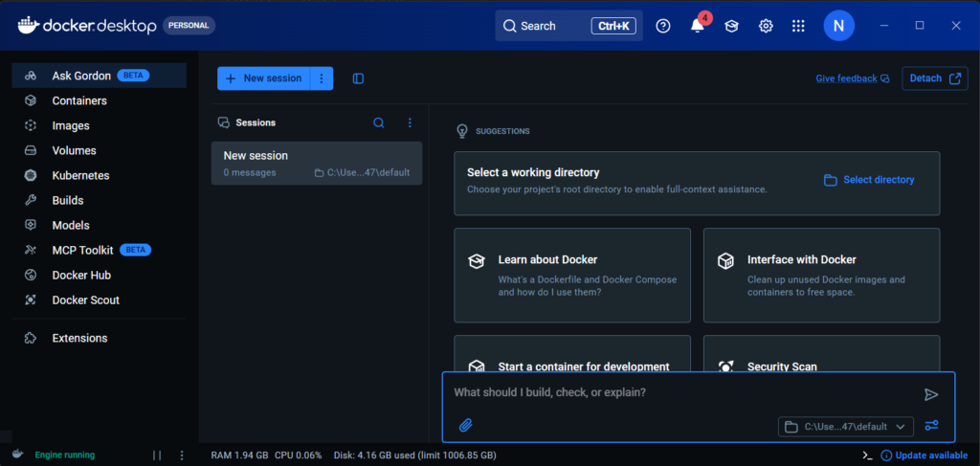980x466 pixels.
Task: Click the send message arrow icon
Action: pyautogui.click(x=931, y=394)
